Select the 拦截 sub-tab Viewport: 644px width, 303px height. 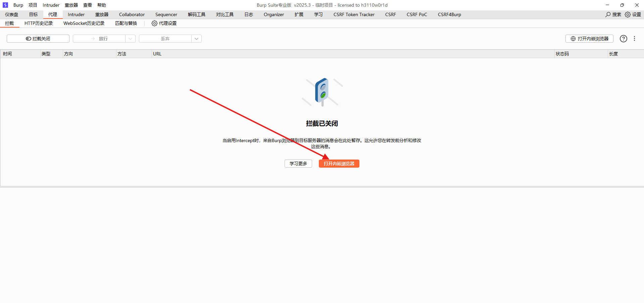[9, 23]
